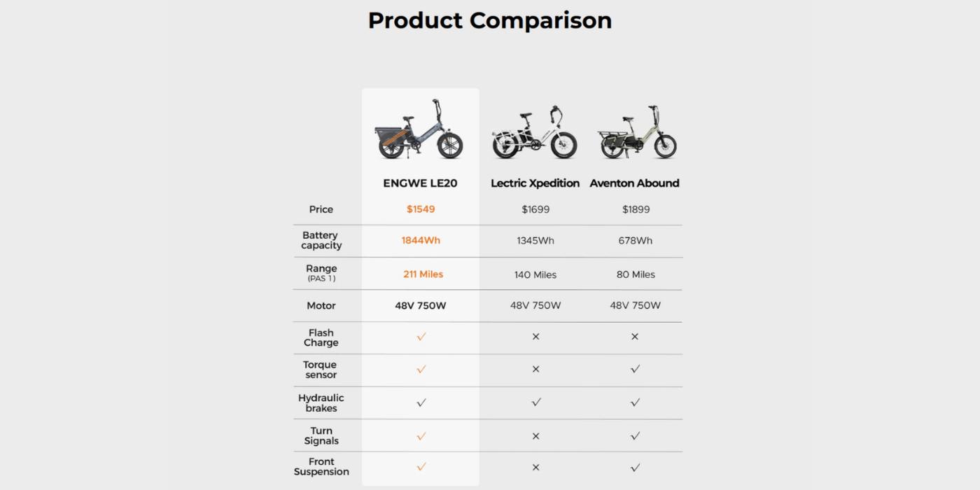Click Lectric Xpedition Hydraulic brakes checkmark
The image size is (980, 490).
pos(536,402)
